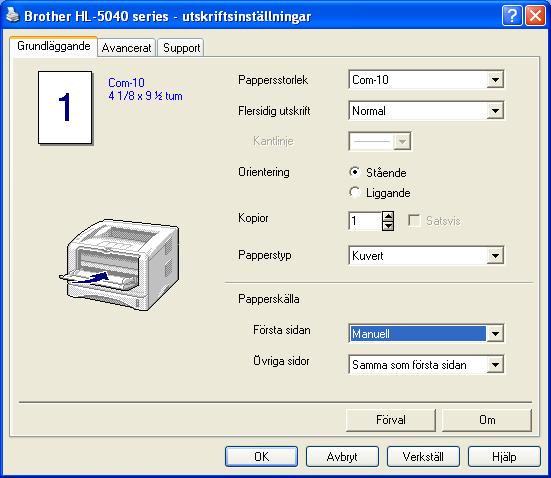This screenshot has height=478, width=551.
Task: Open the Pappersstorlek dropdown
Action: coord(426,79)
